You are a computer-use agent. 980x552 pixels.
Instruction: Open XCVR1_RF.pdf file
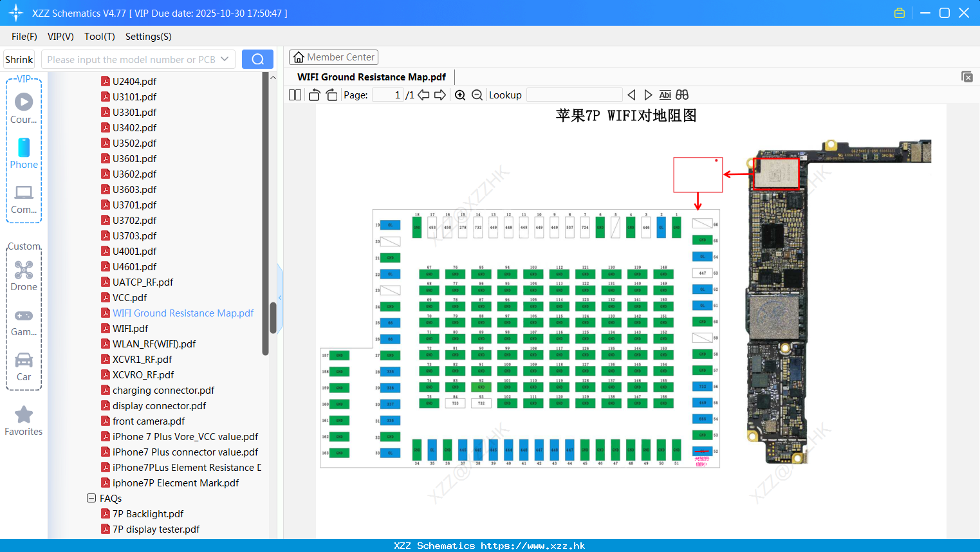[143, 359]
